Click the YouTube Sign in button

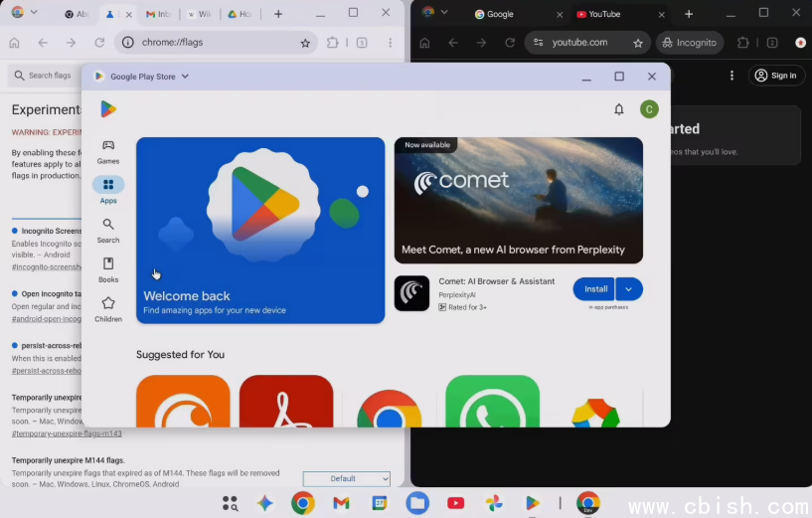pos(776,76)
